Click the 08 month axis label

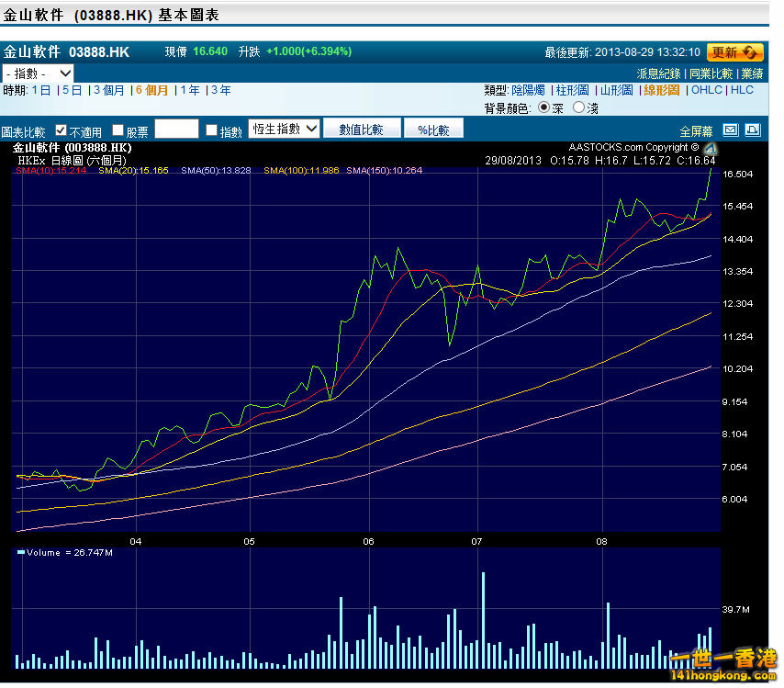pyautogui.click(x=601, y=541)
